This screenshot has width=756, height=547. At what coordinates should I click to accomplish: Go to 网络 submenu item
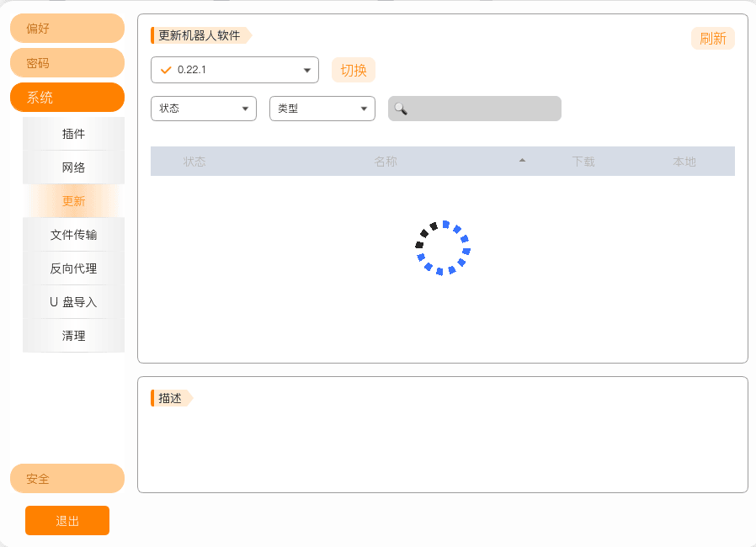point(73,167)
